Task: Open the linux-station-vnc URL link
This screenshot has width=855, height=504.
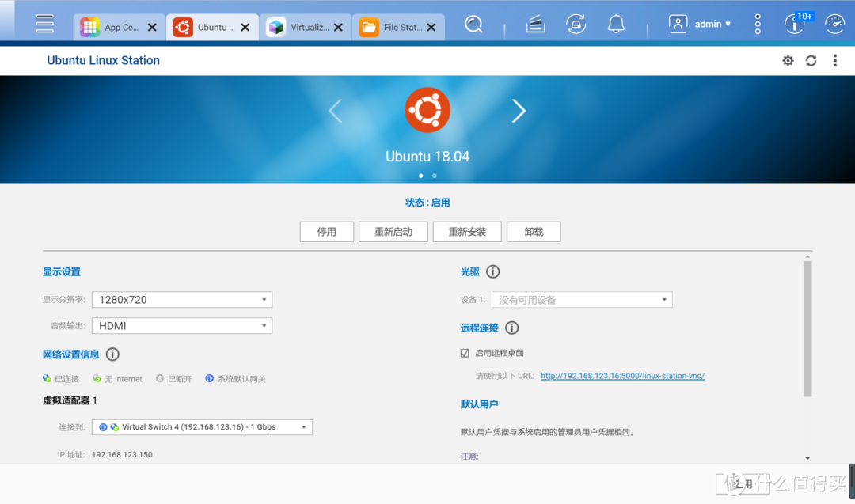Action: [x=623, y=376]
